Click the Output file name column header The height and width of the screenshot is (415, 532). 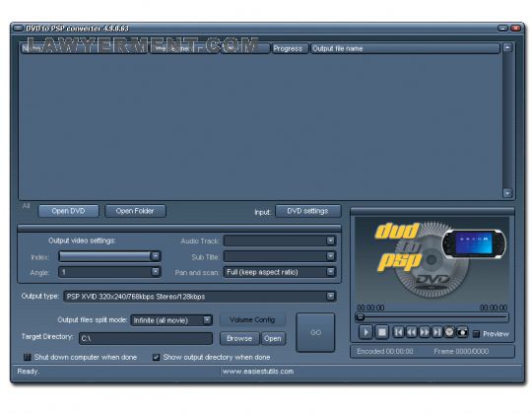405,48
